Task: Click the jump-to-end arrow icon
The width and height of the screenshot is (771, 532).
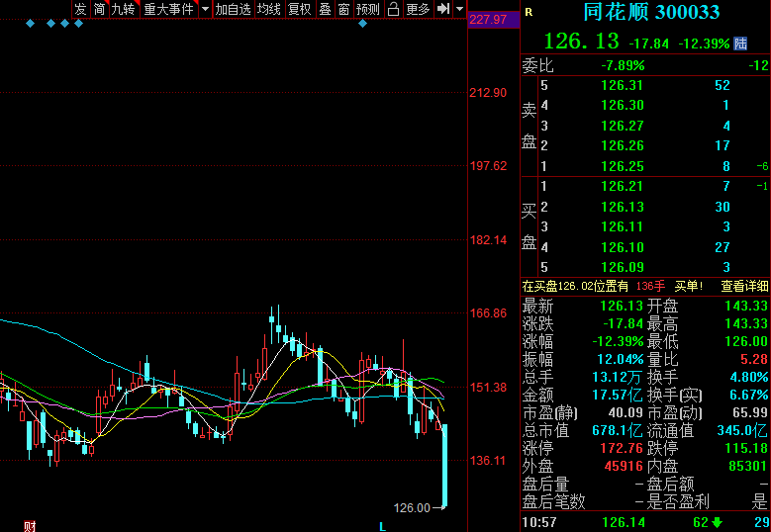Action: (x=443, y=9)
